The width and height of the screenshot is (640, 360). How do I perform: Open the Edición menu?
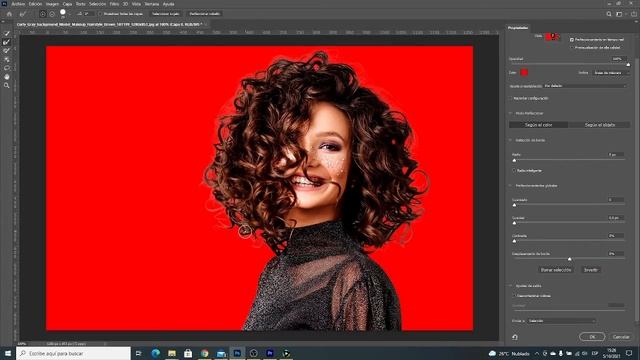coord(35,4)
